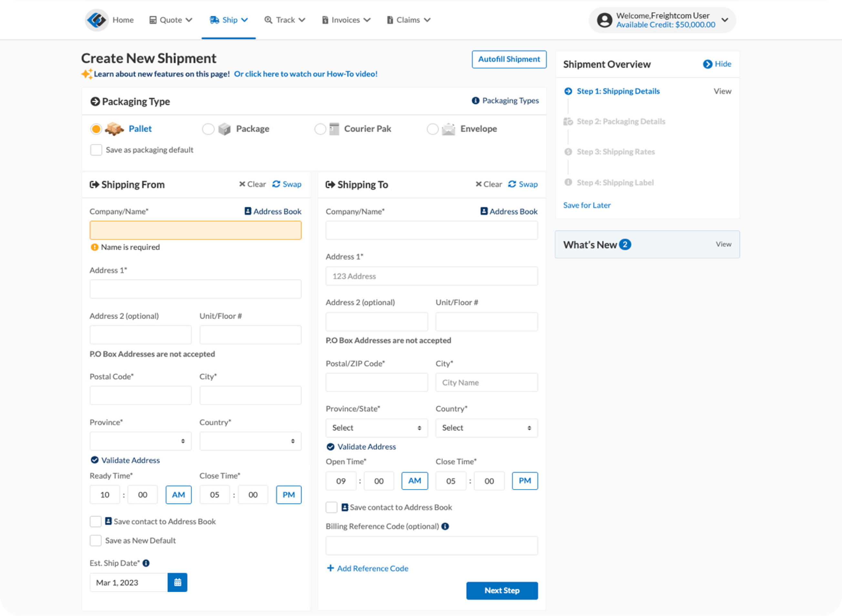This screenshot has height=616, width=842.
Task: Swap the Shipping To address
Action: [523, 184]
